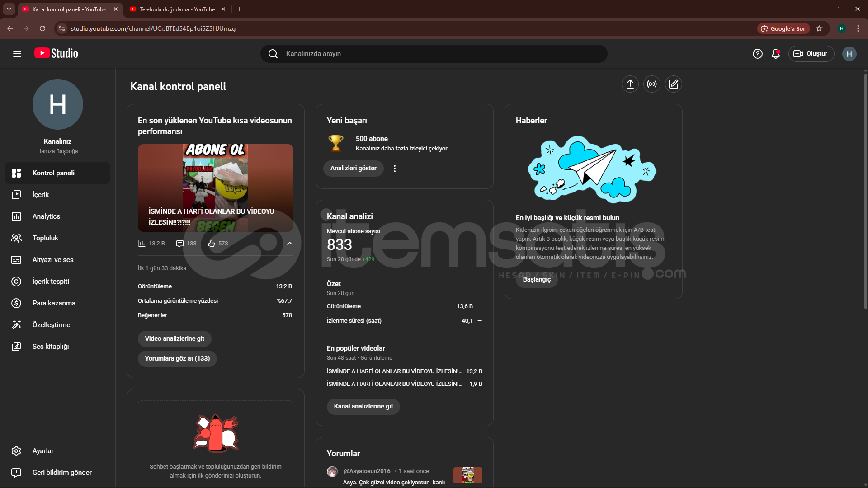This screenshot has width=868, height=488.
Task: Collapse the short video stats chevron
Action: (x=290, y=244)
